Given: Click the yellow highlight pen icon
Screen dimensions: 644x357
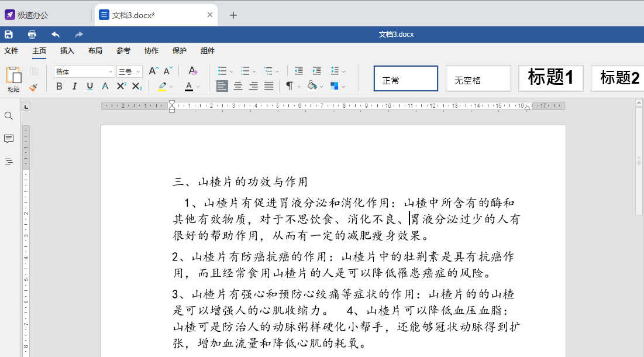Looking at the screenshot, I should (162, 86).
